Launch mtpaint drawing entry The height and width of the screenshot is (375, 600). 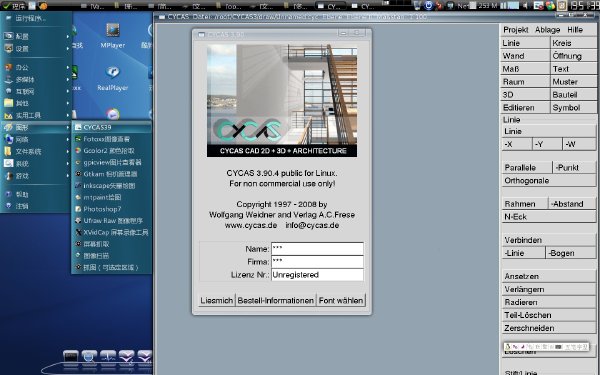click(112, 197)
